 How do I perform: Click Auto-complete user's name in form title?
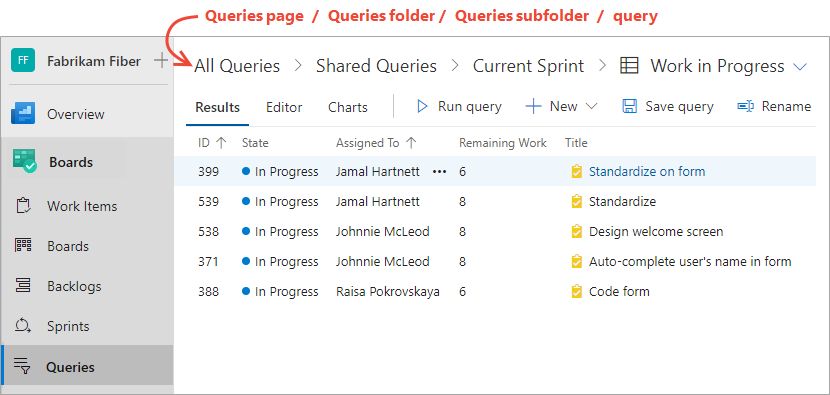click(690, 262)
